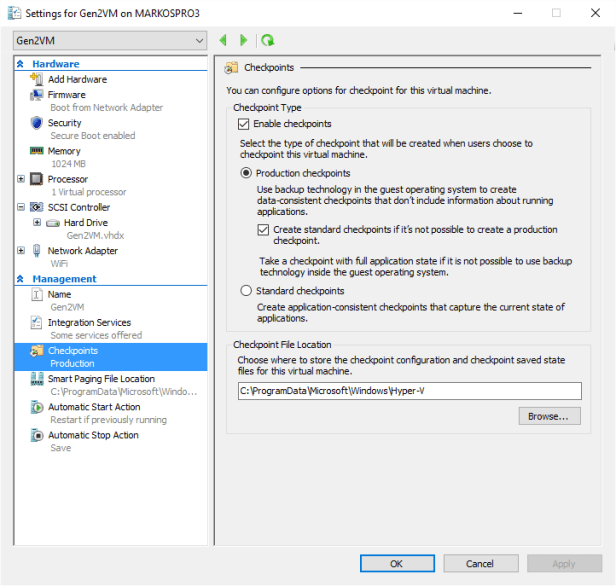
Task: Select the Standard checkpoints radio button
Action: pyautogui.click(x=246, y=291)
